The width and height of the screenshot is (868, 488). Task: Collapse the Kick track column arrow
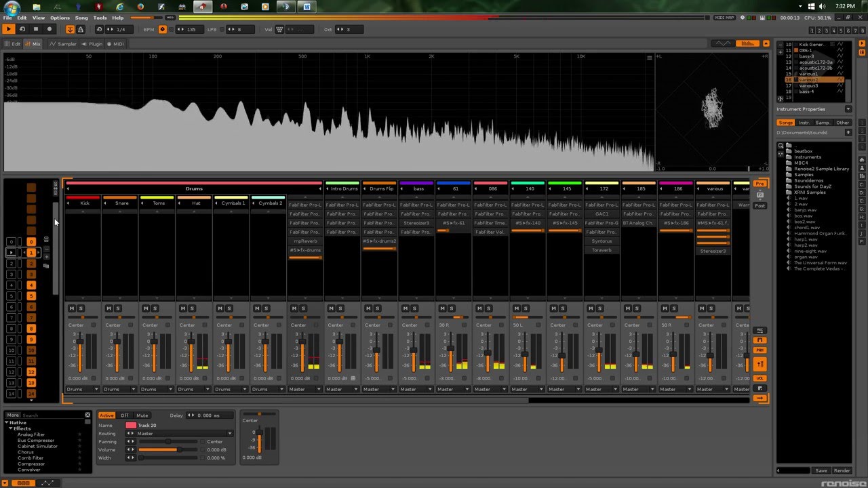(x=68, y=203)
